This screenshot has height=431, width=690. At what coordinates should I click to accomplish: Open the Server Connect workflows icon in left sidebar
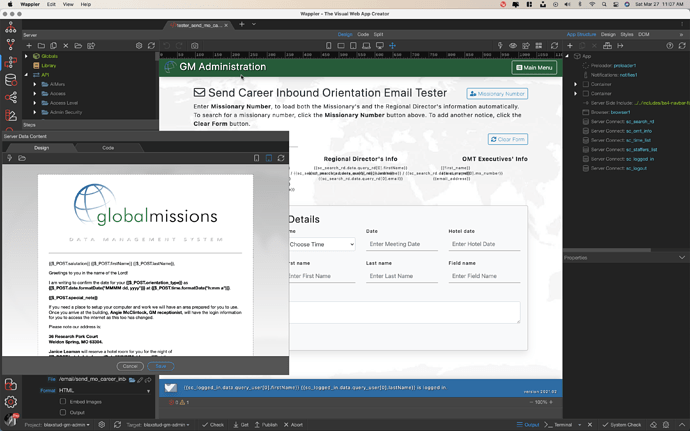[11, 62]
